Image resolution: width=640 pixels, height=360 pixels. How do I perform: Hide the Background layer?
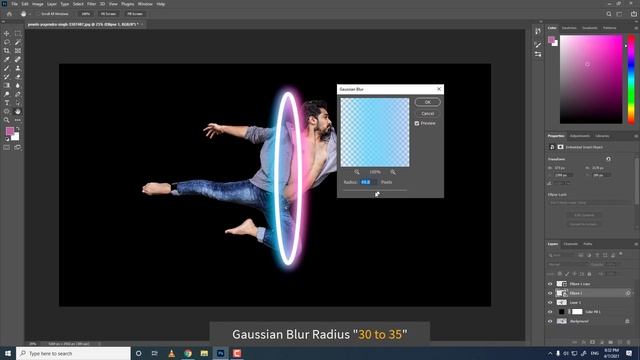[550, 321]
